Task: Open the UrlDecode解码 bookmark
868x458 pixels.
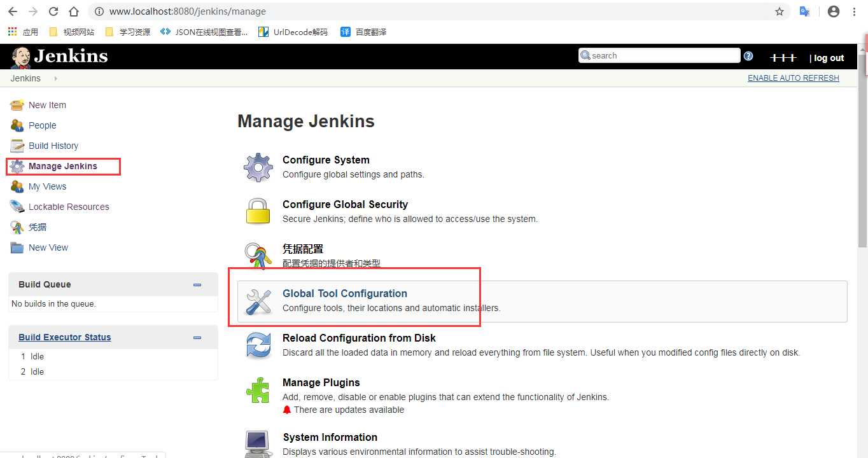Action: pyautogui.click(x=293, y=32)
